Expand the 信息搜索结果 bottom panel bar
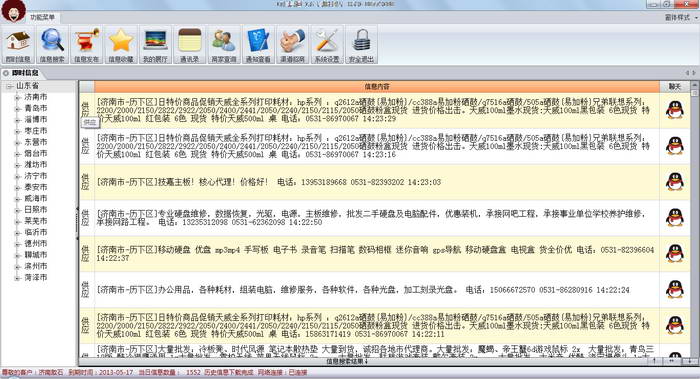This screenshot has height=379, width=700. [x=347, y=362]
